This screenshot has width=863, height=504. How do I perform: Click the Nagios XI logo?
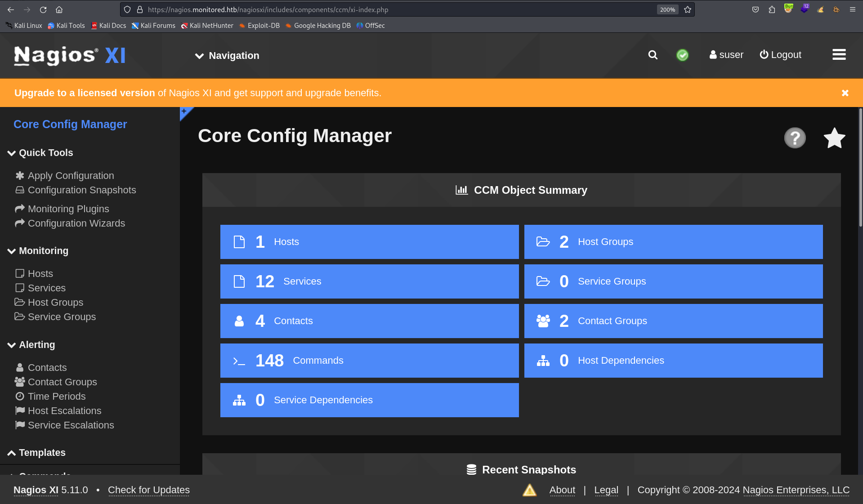(x=70, y=56)
